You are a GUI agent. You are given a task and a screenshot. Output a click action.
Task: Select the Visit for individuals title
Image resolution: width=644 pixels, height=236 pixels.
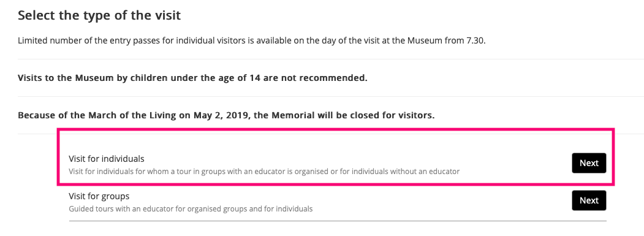pos(107,159)
